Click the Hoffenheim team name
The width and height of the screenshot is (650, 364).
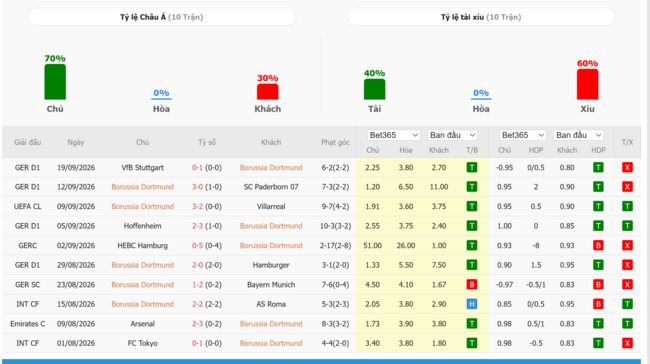(x=142, y=226)
